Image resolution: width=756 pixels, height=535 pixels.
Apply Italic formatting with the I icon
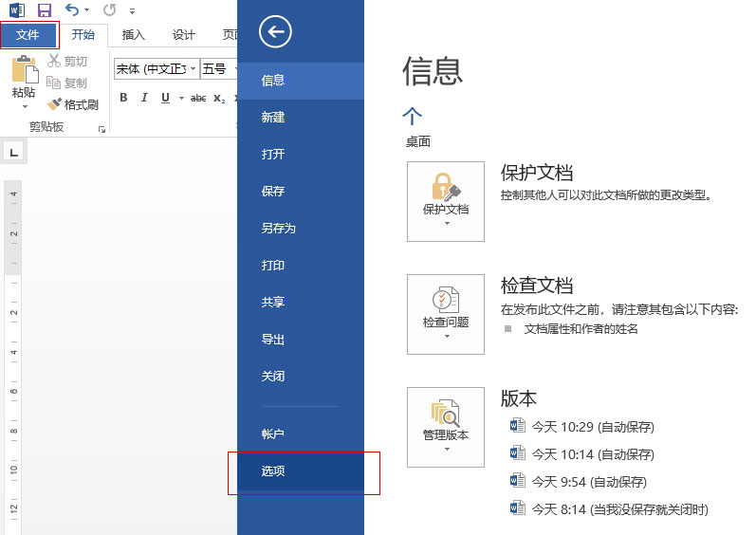click(x=144, y=98)
